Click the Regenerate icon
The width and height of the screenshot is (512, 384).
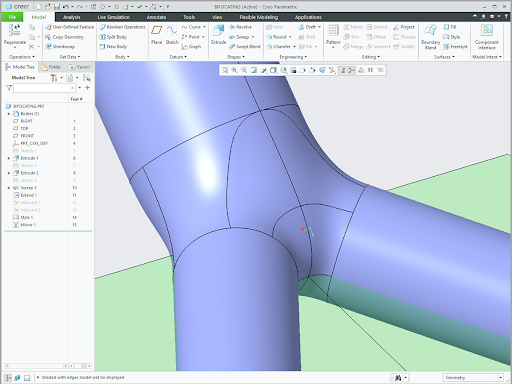[x=15, y=31]
